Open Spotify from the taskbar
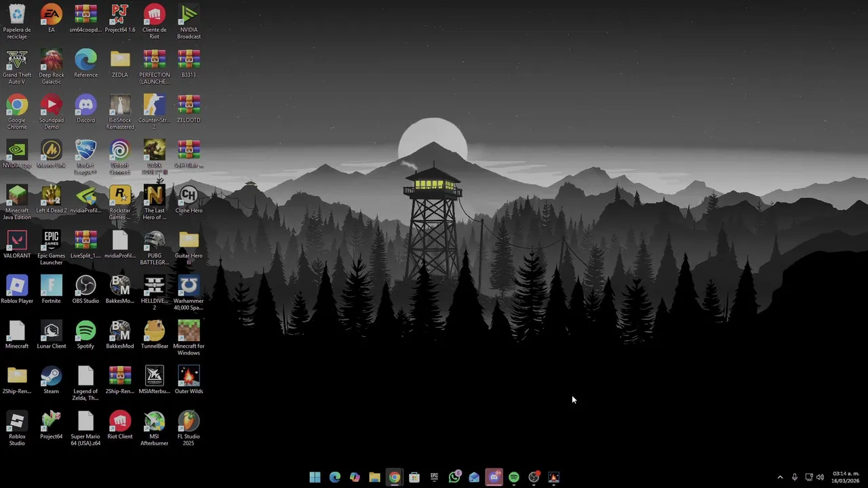This screenshot has width=868, height=488. (x=514, y=477)
